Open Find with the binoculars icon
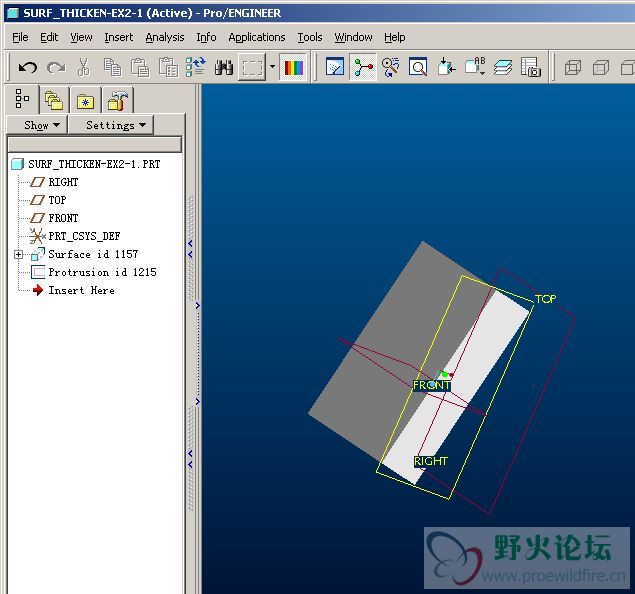The height and width of the screenshot is (594, 635). [224, 67]
